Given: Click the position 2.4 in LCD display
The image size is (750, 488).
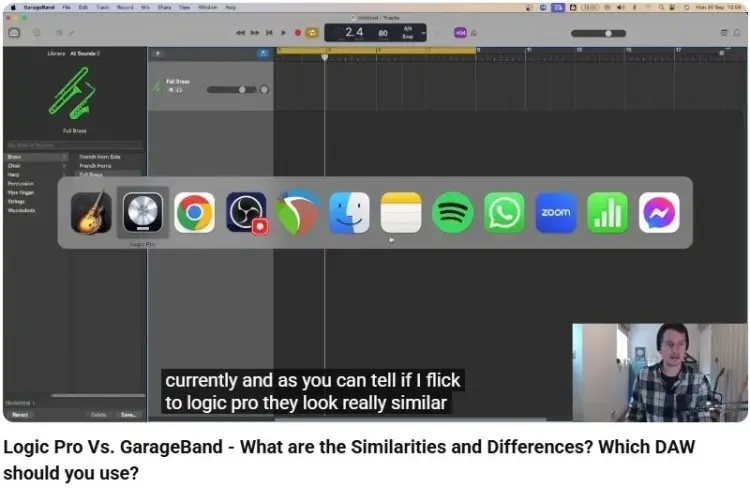Looking at the screenshot, I should pos(354,32).
